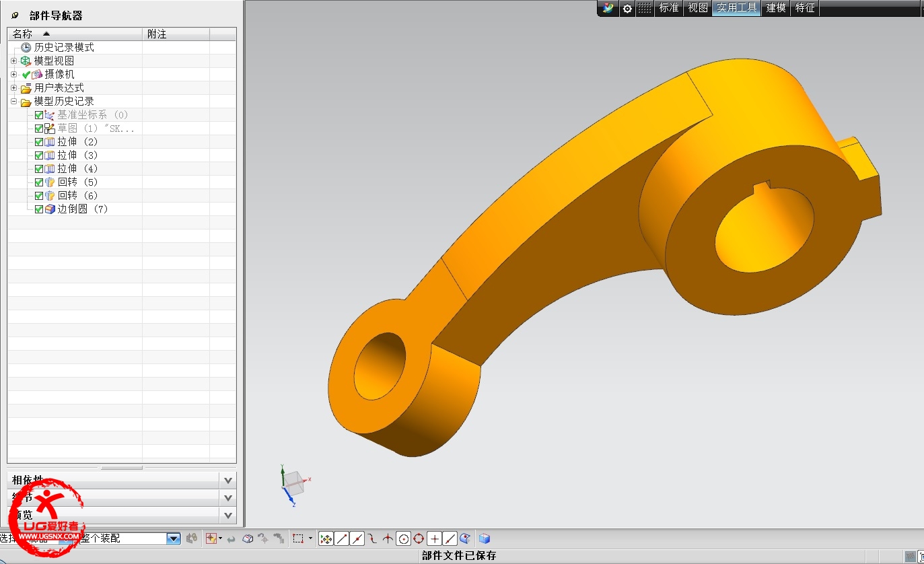Click the panel splitter grip above 相依性

(122, 468)
